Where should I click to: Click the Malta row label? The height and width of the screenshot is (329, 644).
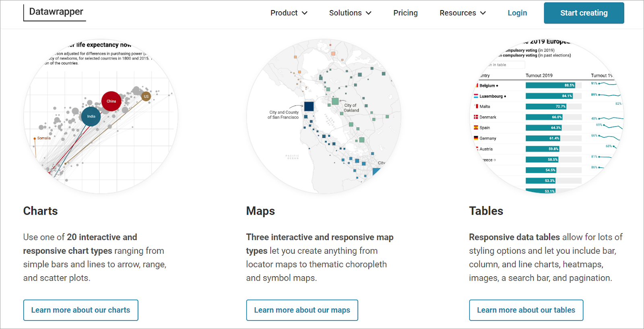(485, 107)
